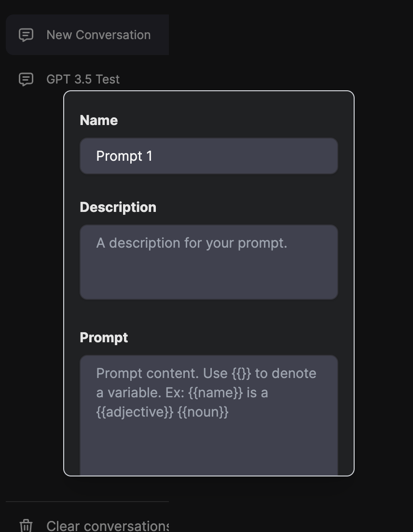Click the Prompt content text box

click(x=208, y=410)
